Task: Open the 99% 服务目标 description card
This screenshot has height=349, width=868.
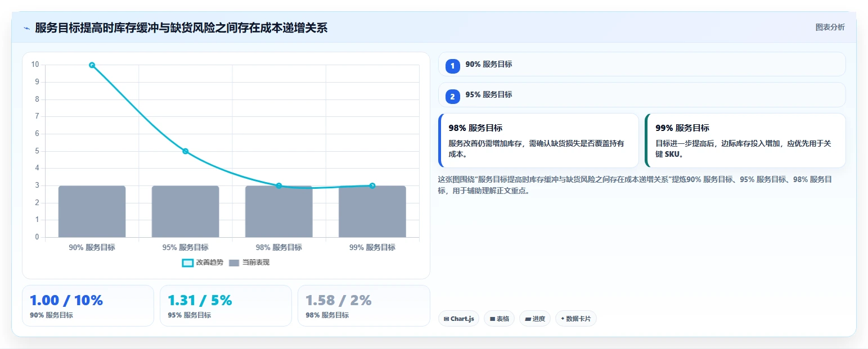Action: [x=745, y=140]
